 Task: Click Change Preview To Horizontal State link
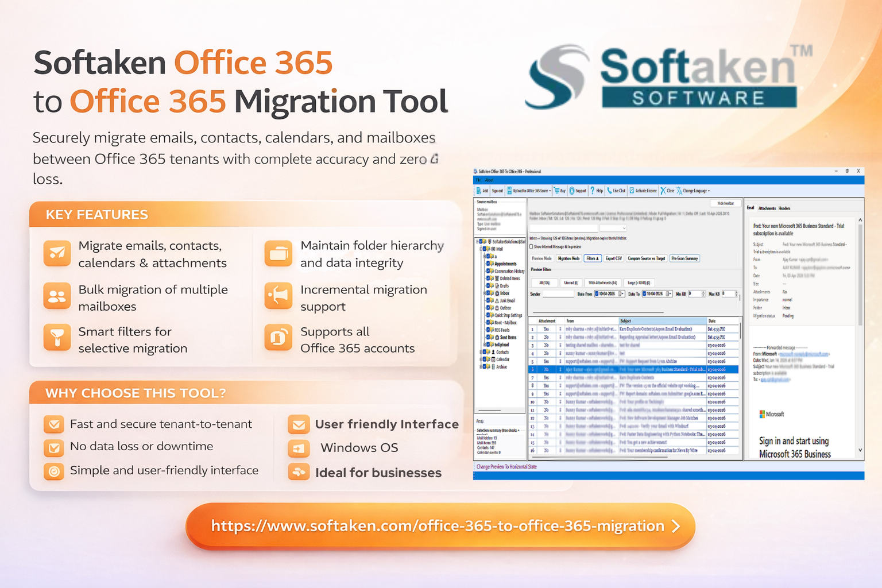point(506,467)
